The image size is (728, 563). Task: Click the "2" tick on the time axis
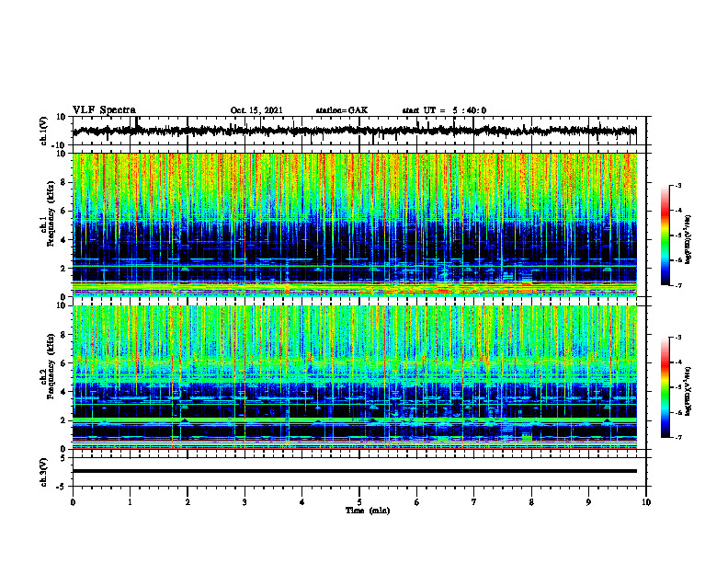coord(188,502)
